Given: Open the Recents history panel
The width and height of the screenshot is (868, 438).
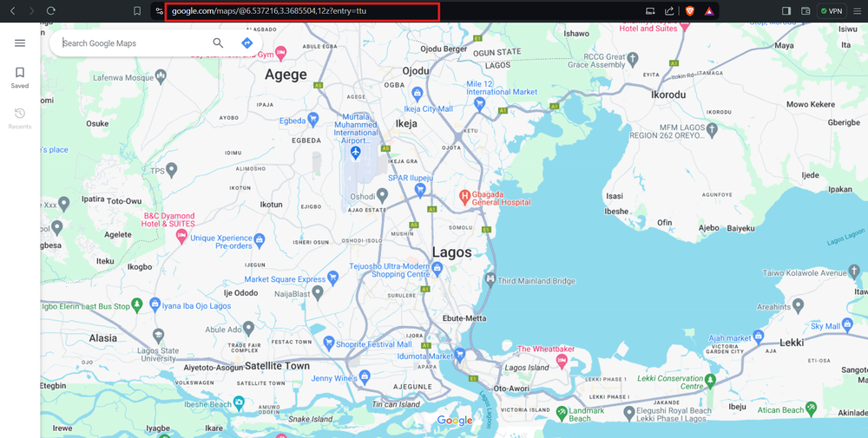Looking at the screenshot, I should coord(20,118).
